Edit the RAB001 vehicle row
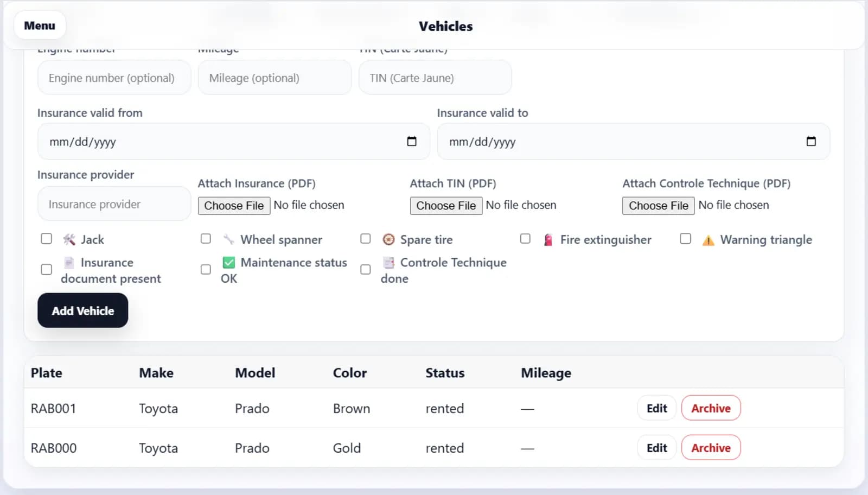The image size is (868, 495). 656,408
